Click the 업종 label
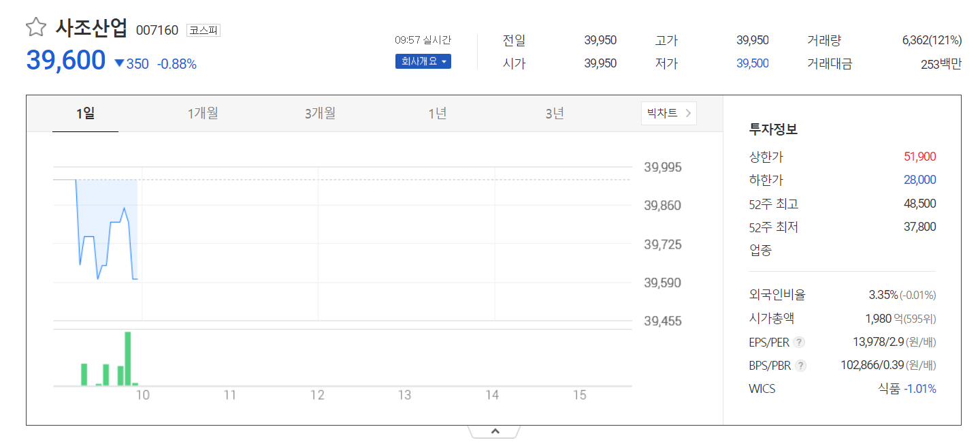The height and width of the screenshot is (444, 980). tap(760, 251)
